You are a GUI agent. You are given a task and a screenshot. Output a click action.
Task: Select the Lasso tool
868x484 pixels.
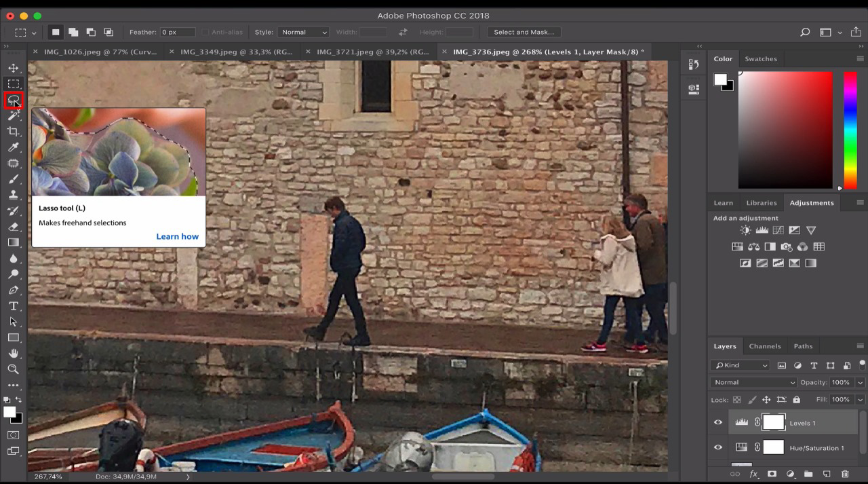[x=13, y=100]
